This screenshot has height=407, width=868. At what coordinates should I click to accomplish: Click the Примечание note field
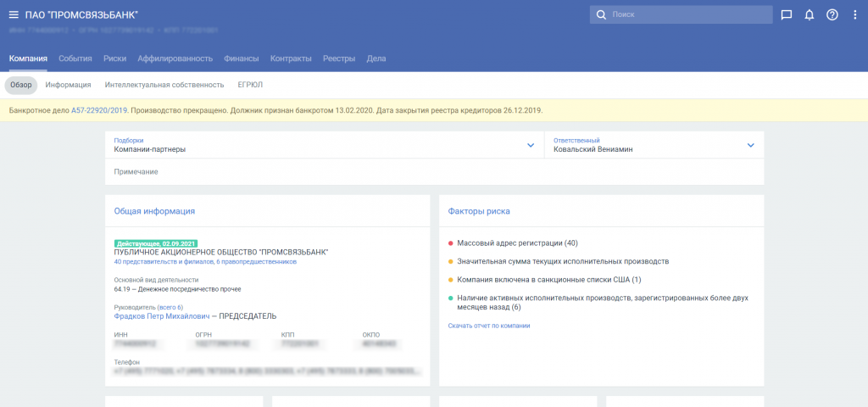click(x=435, y=171)
